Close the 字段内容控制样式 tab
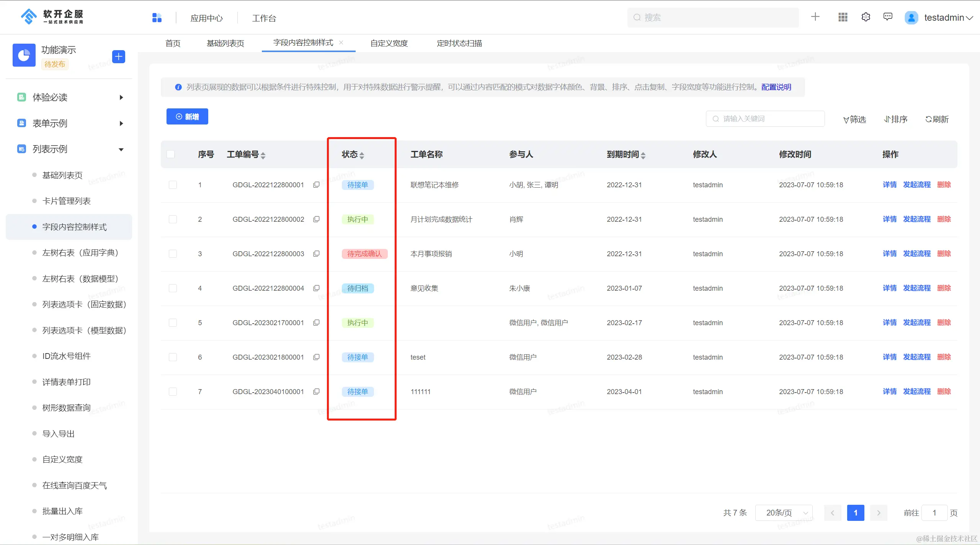This screenshot has height=545, width=980. point(341,43)
